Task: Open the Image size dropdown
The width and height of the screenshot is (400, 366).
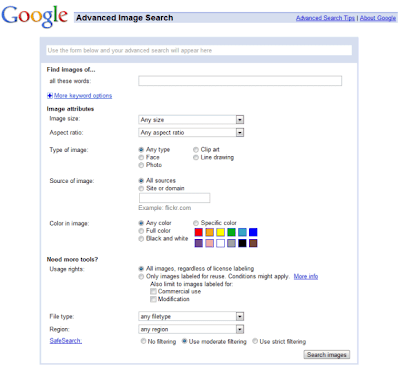Action: (x=191, y=120)
